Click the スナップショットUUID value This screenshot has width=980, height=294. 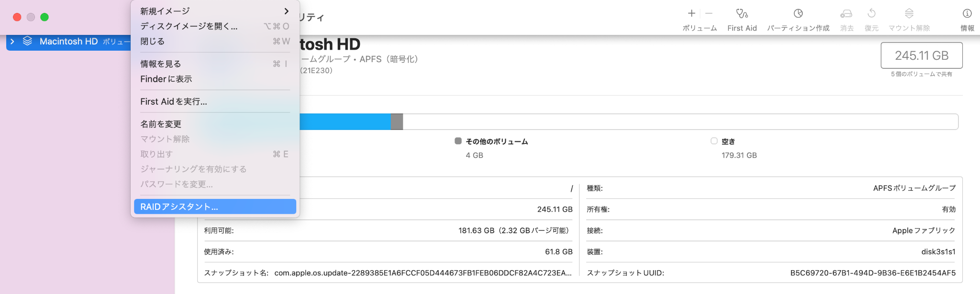[873, 273]
